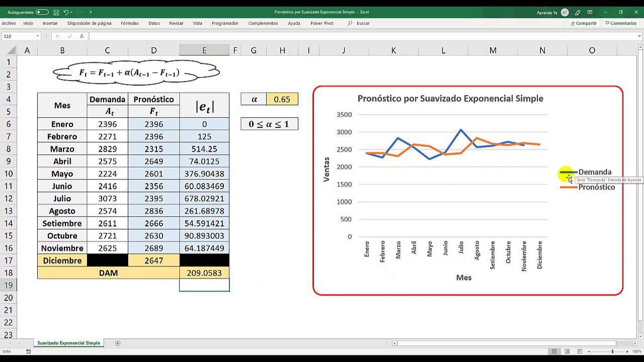Screen dimensions: 644x362
Task: Click the Suavizado Exponencial Simple sheet tab
Action: pos(68,343)
